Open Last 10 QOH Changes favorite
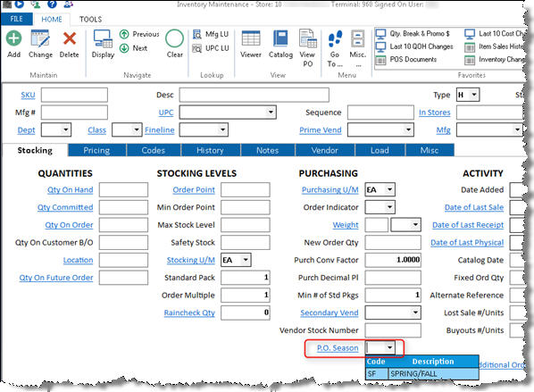Image resolution: width=534 pixels, height=392 pixels. 414,46
